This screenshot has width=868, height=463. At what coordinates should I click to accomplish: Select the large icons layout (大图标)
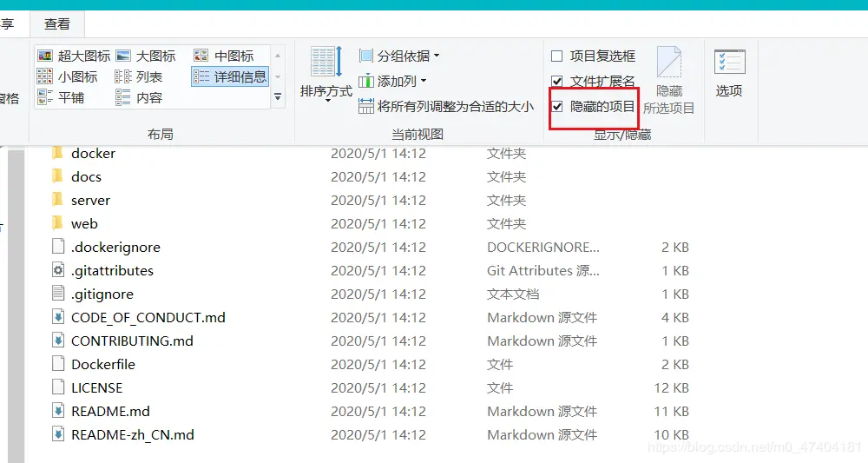[x=146, y=56]
